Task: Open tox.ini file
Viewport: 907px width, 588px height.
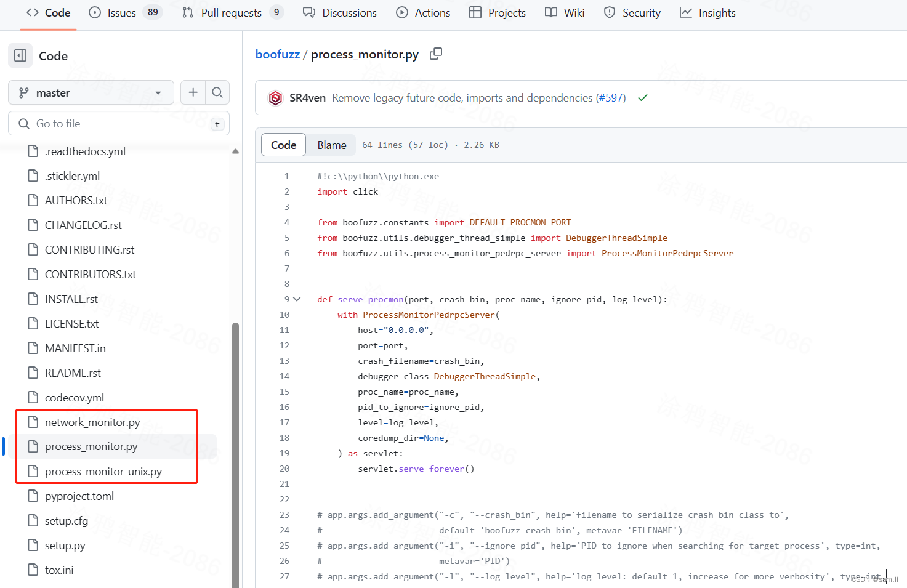Action: (59, 570)
